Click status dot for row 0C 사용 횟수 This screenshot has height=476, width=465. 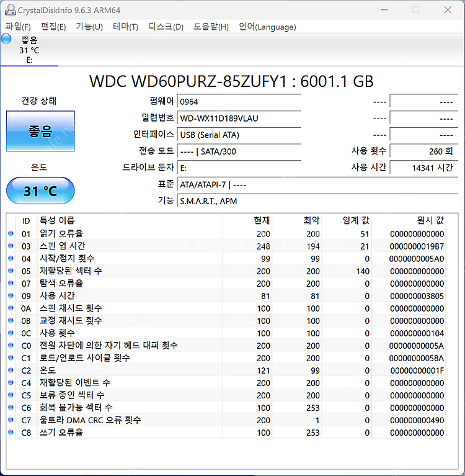(x=11, y=333)
